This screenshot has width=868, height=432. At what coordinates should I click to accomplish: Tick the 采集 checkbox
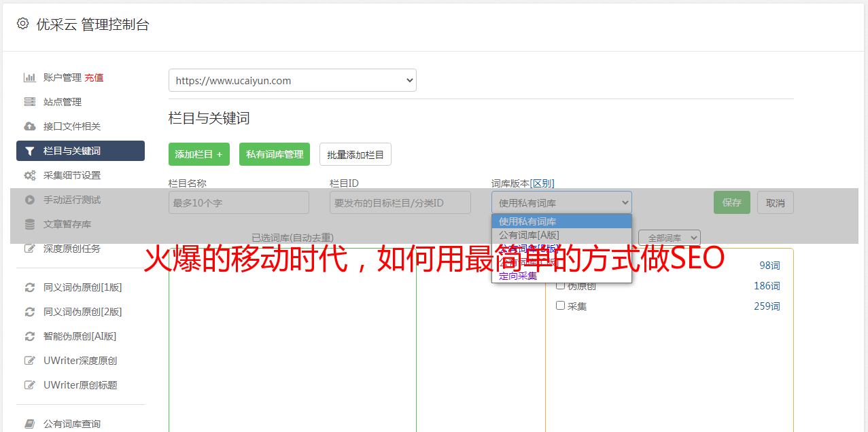point(561,306)
